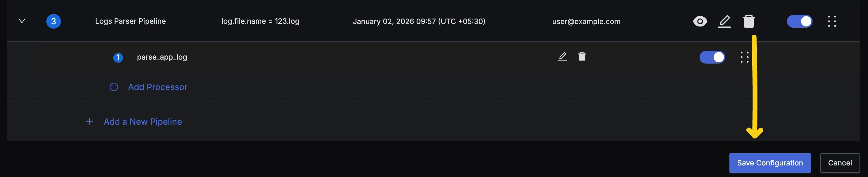Edit the parse_app_log processor
Image resolution: width=868 pixels, height=177 pixels.
click(x=563, y=56)
